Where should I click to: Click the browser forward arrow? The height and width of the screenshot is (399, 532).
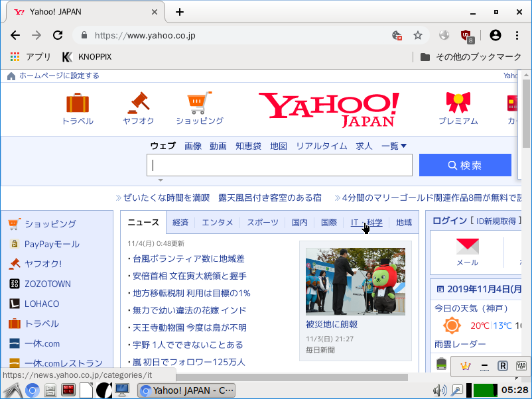tap(36, 35)
